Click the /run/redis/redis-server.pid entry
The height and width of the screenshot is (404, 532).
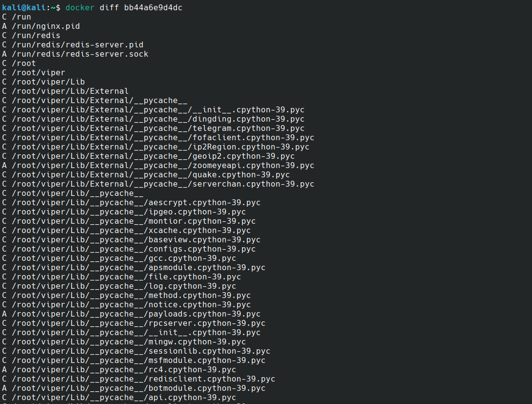click(x=78, y=45)
